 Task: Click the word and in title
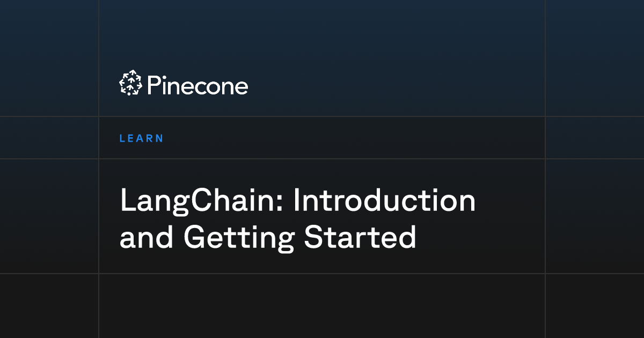pyautogui.click(x=145, y=237)
